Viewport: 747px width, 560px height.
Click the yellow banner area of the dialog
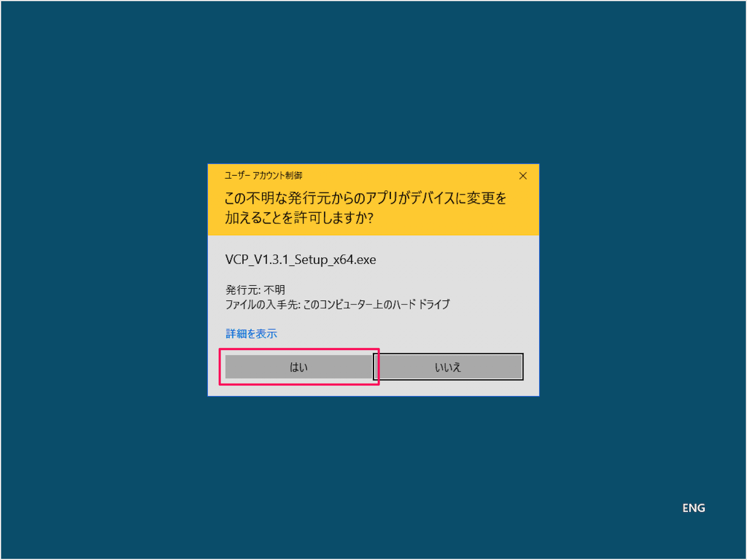pos(373,199)
